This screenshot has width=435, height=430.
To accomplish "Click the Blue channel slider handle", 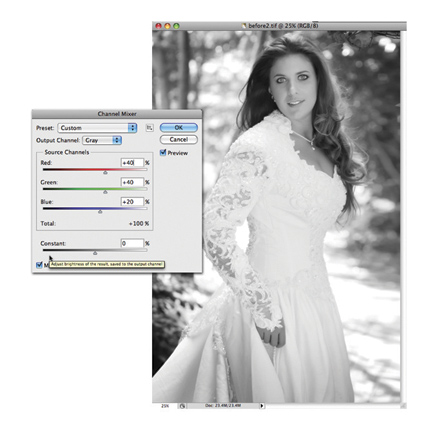I will 100,212.
